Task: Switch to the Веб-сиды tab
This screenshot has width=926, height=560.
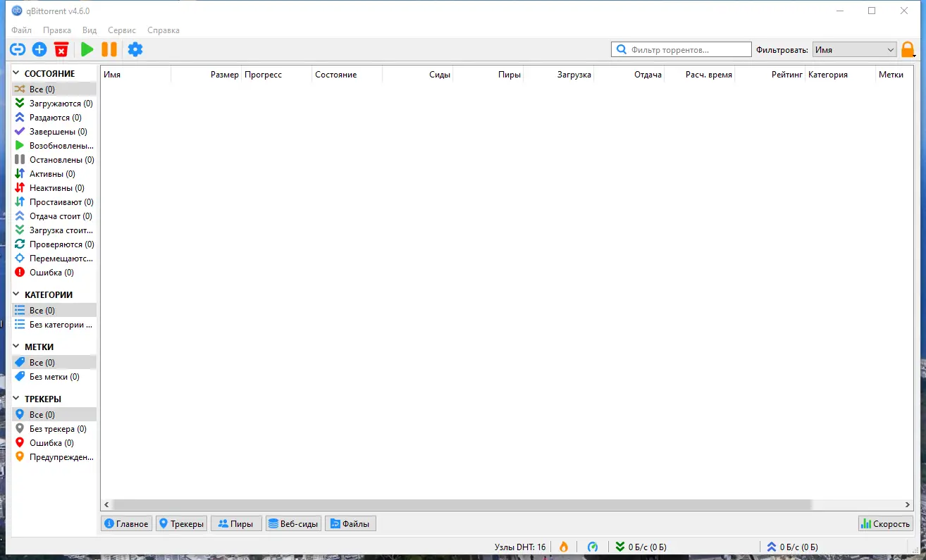Action: pos(293,523)
